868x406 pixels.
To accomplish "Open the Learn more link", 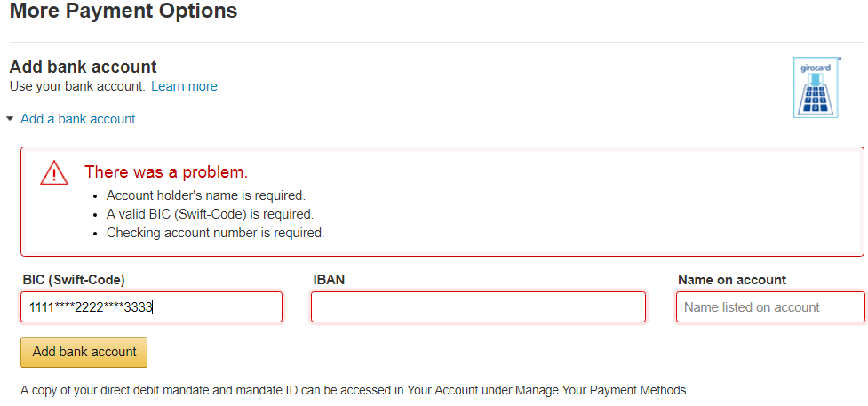I will point(184,86).
